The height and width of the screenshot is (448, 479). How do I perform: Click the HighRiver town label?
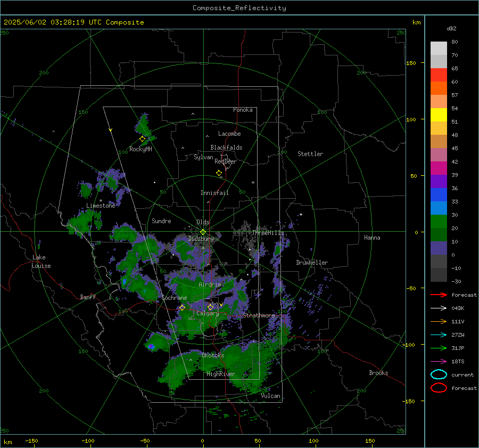point(221,374)
